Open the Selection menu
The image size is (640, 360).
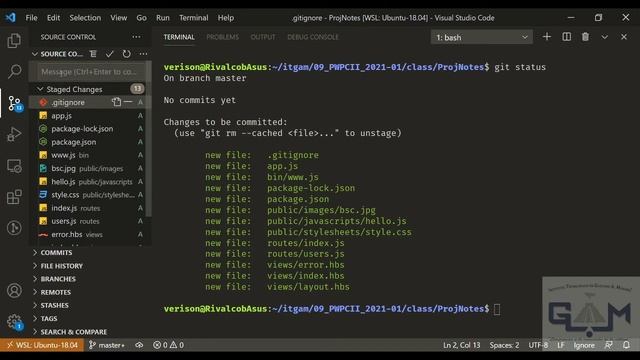85,18
